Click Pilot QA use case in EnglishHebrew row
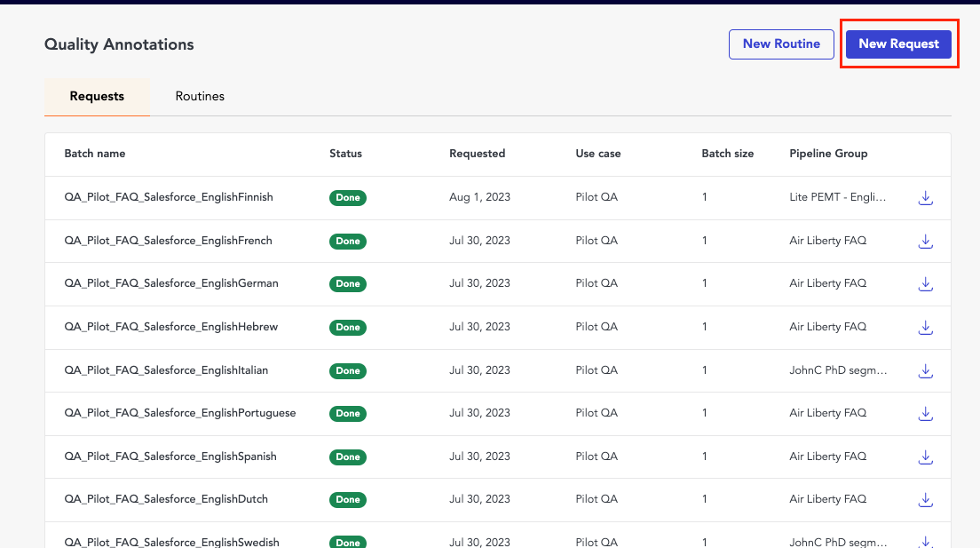Screen dimensions: 980x548 [x=597, y=327]
